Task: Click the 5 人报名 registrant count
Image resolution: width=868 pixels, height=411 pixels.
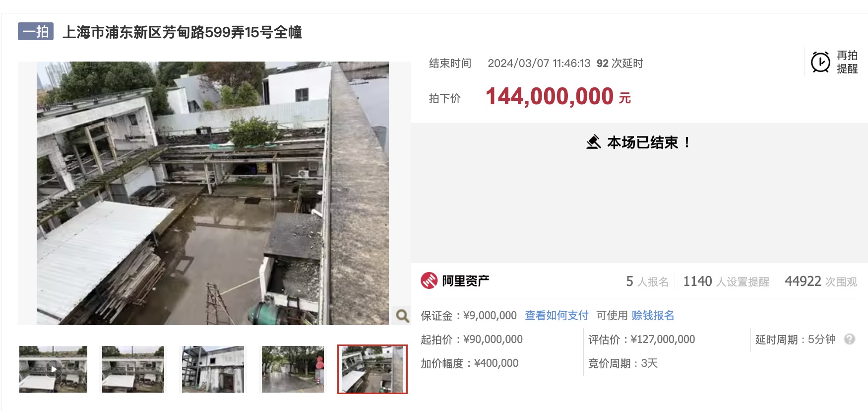Action: click(647, 281)
